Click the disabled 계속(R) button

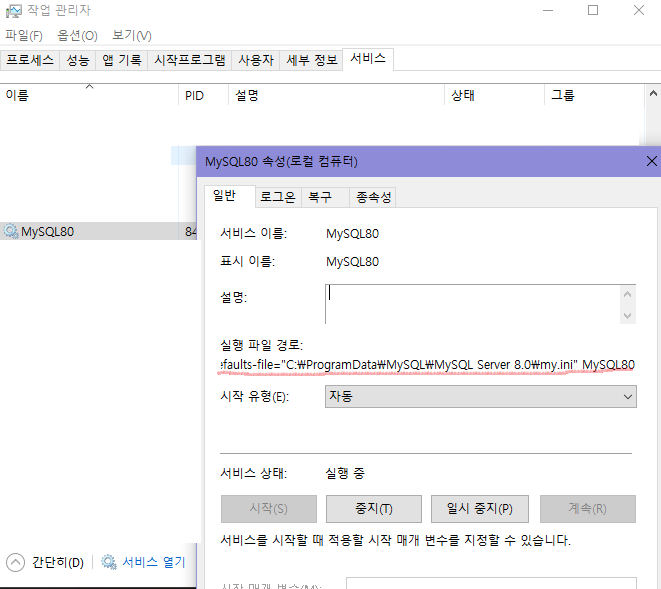coord(588,509)
